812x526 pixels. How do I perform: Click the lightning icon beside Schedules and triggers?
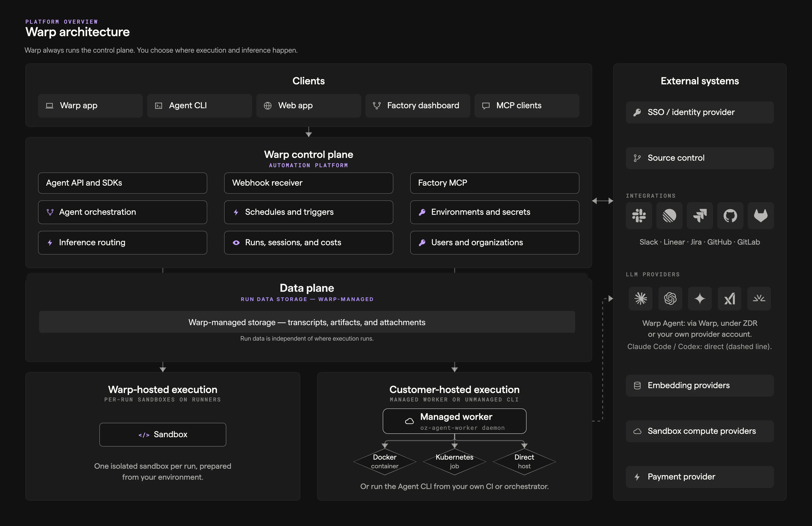coord(236,212)
